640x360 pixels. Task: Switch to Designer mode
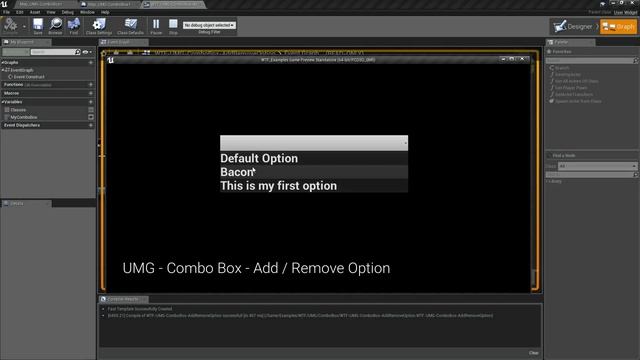point(575,27)
